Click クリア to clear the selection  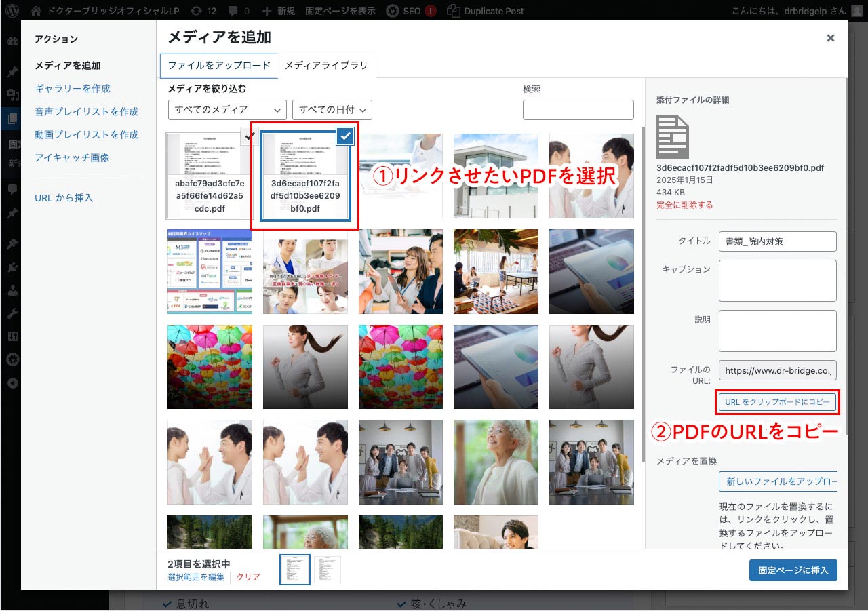(x=248, y=577)
